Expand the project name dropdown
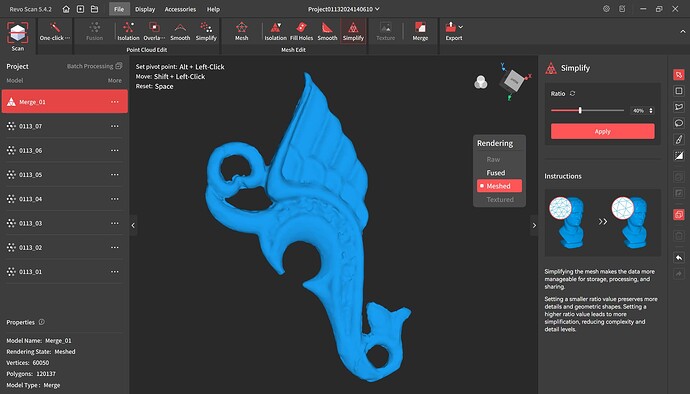 tap(377, 9)
